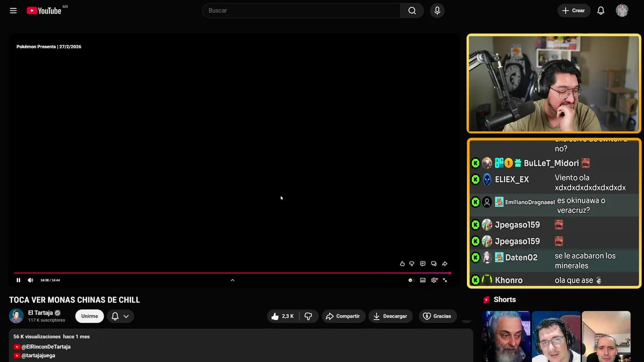Seek on the red video progress bar
Screen dimensions: 644x362
click(x=232, y=273)
